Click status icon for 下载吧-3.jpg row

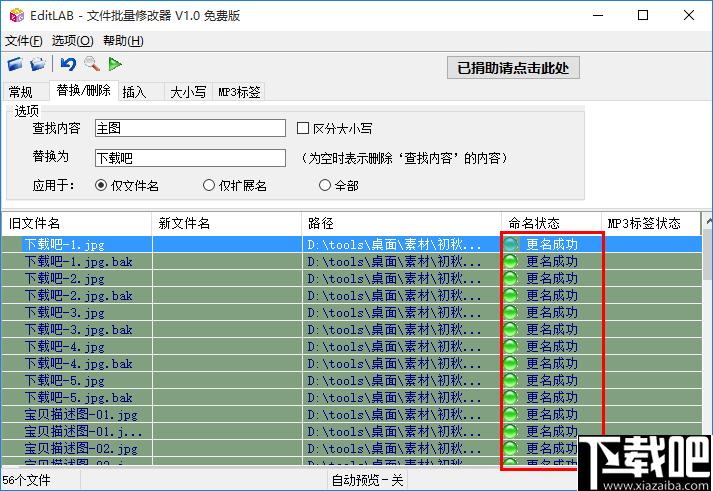pyautogui.click(x=511, y=312)
